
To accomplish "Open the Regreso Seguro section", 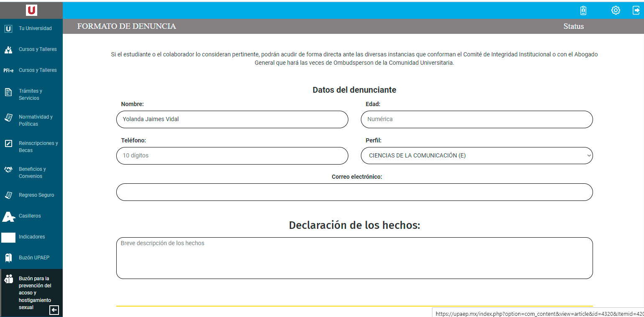I will point(36,195).
